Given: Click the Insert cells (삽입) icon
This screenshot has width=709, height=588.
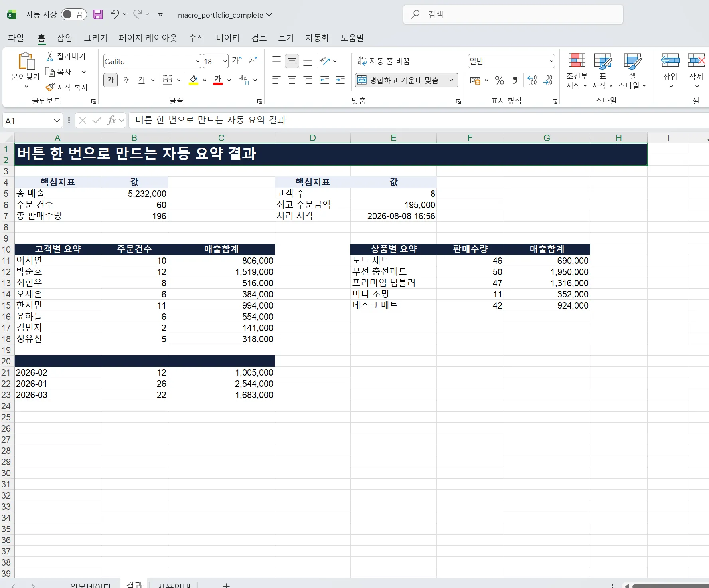Looking at the screenshot, I should click(670, 61).
